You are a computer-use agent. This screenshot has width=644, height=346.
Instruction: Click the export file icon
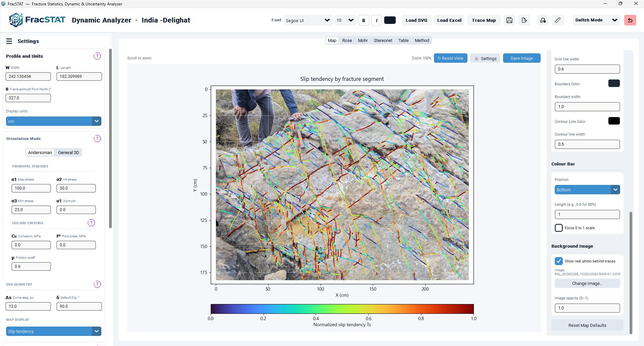(x=524, y=20)
